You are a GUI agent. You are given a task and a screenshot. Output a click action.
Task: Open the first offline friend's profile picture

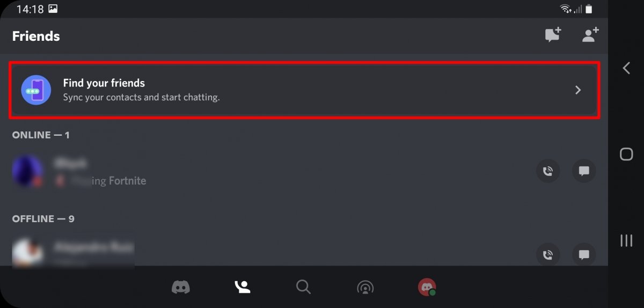coord(27,253)
